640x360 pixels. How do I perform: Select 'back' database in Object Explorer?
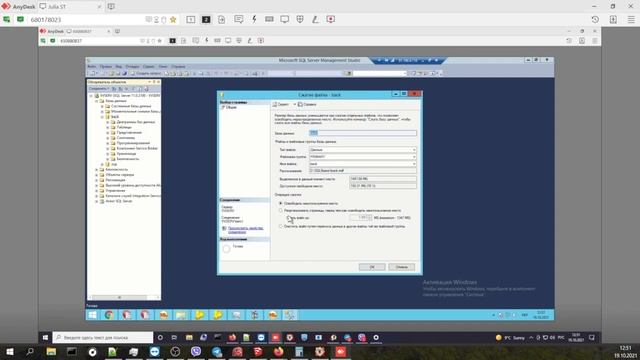(115, 117)
